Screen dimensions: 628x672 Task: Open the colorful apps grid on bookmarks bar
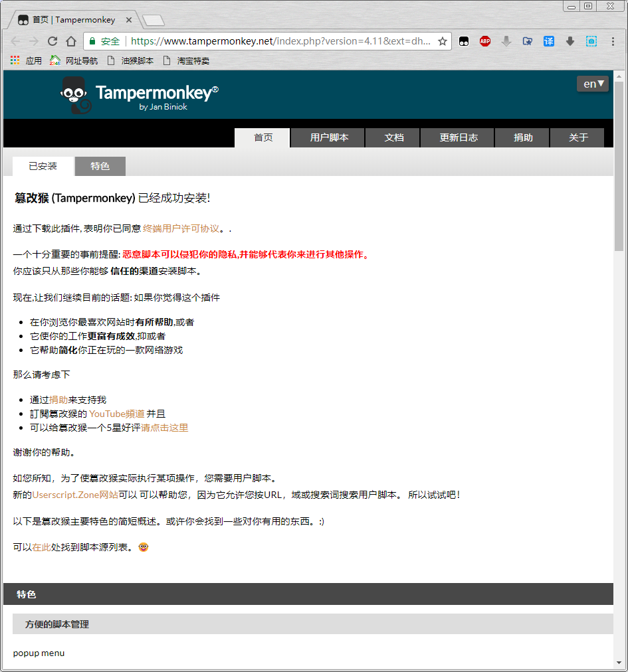click(x=14, y=60)
